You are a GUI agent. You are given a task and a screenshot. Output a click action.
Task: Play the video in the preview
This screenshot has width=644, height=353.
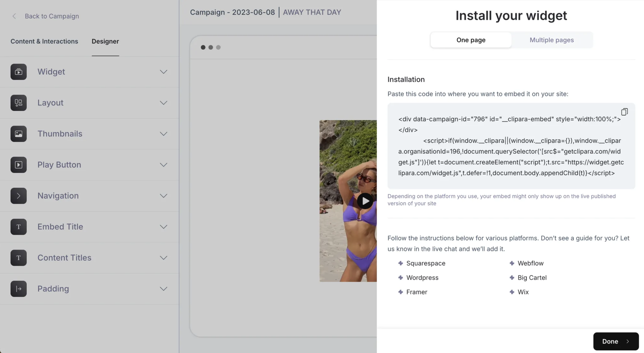[x=365, y=201]
